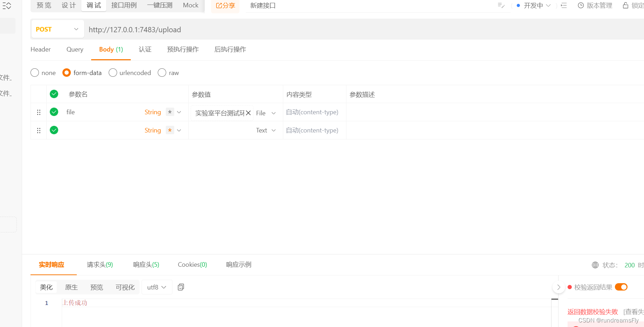The height and width of the screenshot is (327, 644).
Task: Select the raw body format radio button
Action: (x=162, y=73)
